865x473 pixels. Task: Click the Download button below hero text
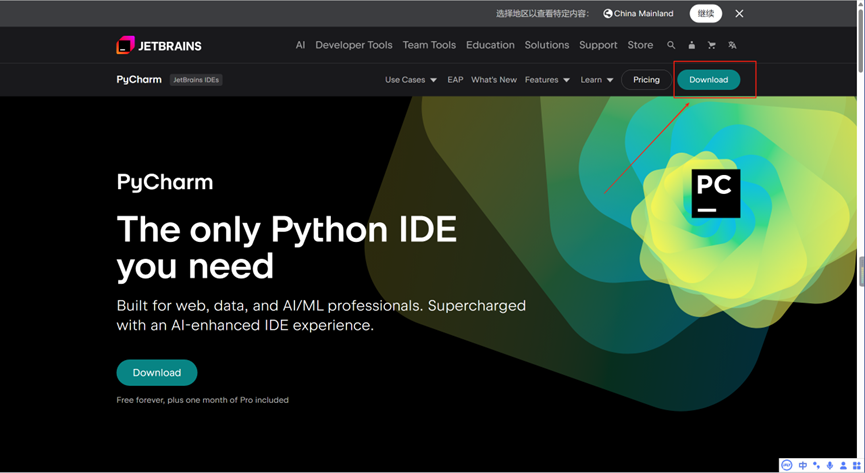(x=157, y=373)
